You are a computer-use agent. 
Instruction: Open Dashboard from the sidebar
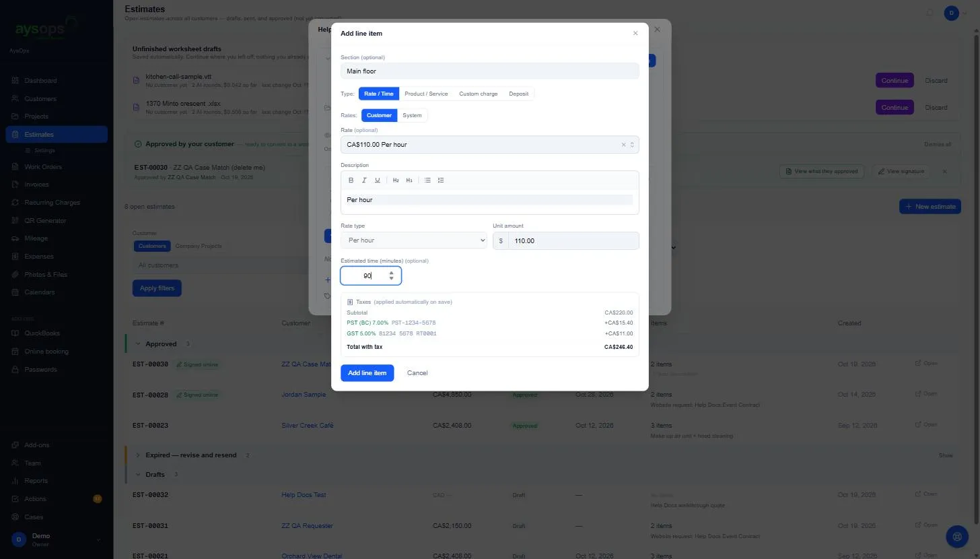coord(57,81)
